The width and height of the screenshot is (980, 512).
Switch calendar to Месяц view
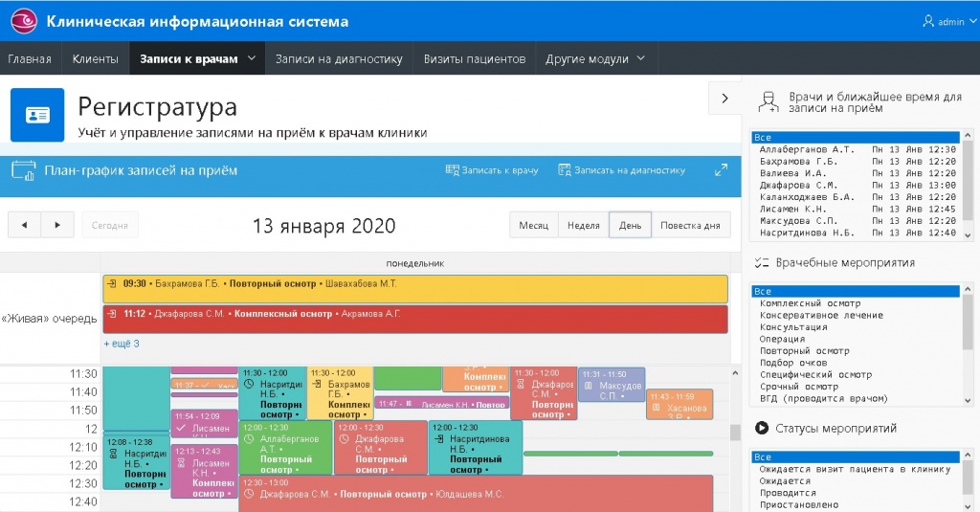[x=533, y=225]
